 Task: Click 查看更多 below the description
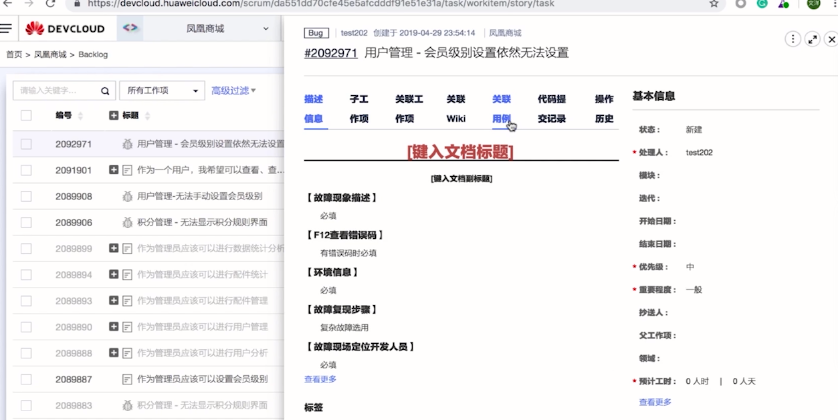click(x=320, y=379)
